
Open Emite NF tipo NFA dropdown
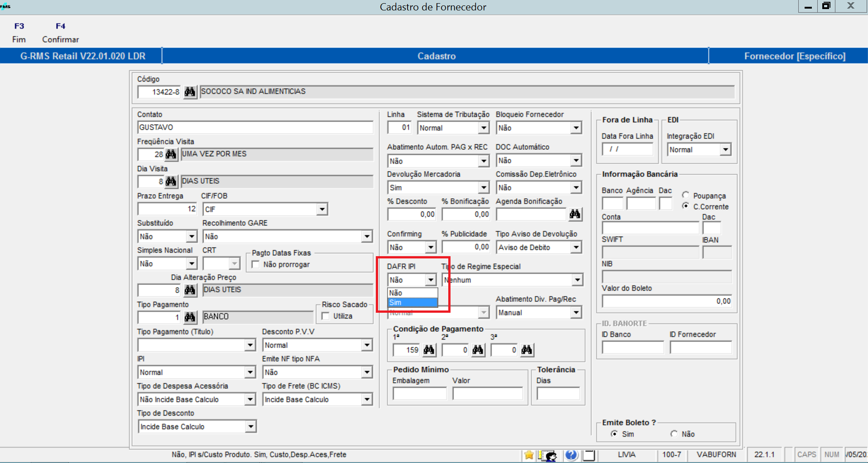pos(367,372)
